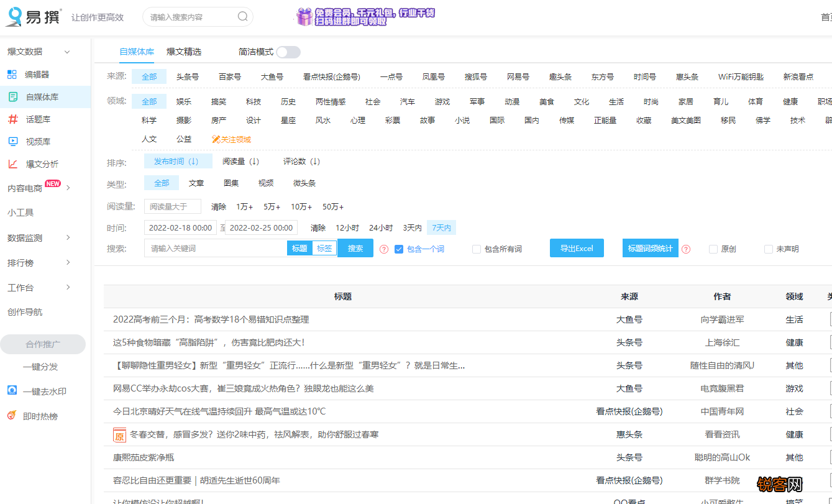
Task: Toggle the 简洁模式 switch
Action: tap(288, 52)
